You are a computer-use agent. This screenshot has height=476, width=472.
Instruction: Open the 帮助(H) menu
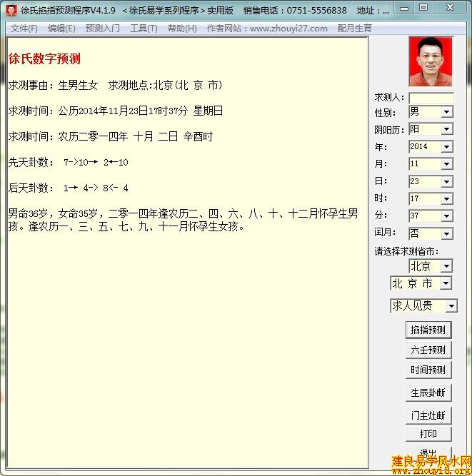(182, 29)
